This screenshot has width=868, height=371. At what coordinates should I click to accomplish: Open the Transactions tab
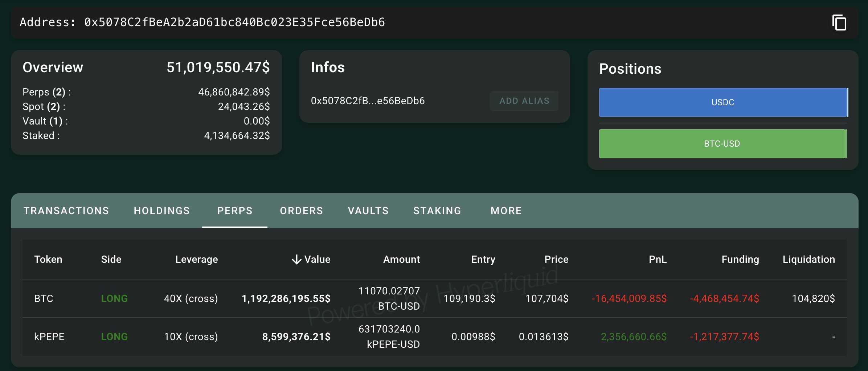(x=66, y=211)
